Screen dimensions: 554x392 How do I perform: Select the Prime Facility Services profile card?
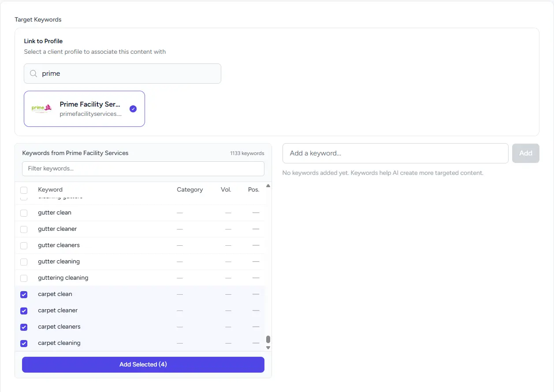coord(84,109)
